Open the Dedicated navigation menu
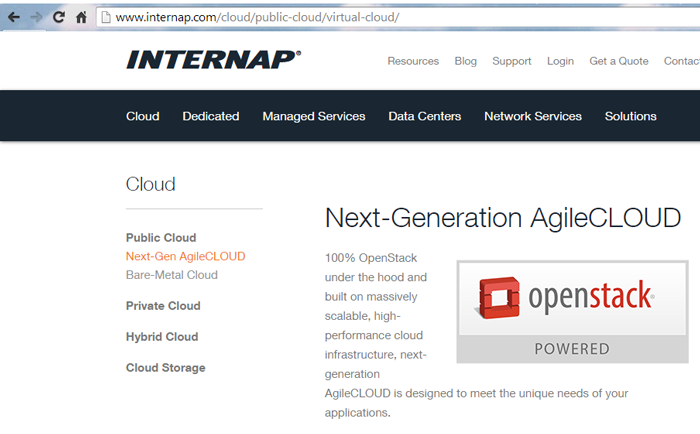This screenshot has width=700, height=434. point(211,116)
